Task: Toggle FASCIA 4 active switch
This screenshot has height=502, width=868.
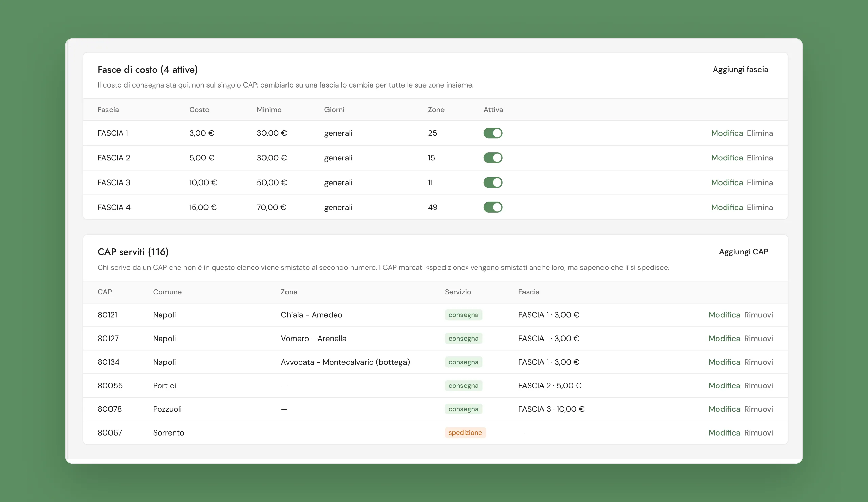Action: 493,208
